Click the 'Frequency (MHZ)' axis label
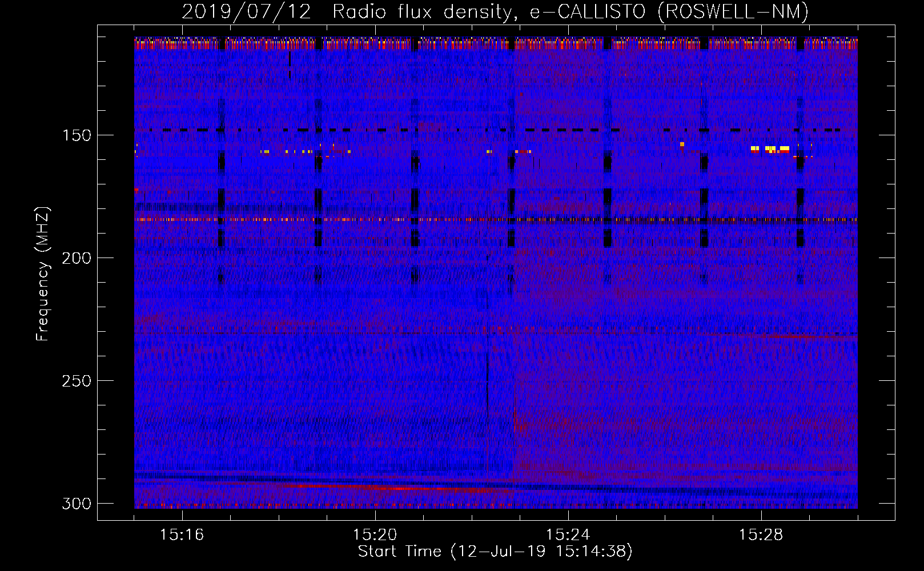The width and height of the screenshot is (924, 571). [x=43, y=274]
